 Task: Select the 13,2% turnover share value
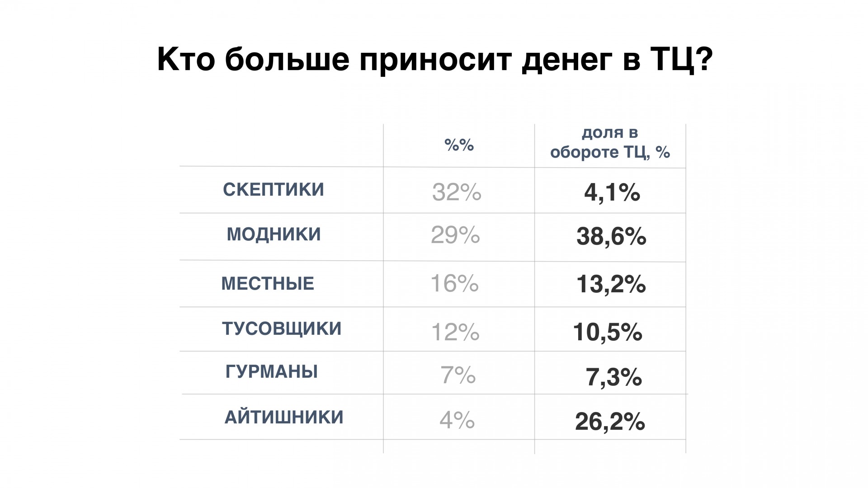(611, 284)
